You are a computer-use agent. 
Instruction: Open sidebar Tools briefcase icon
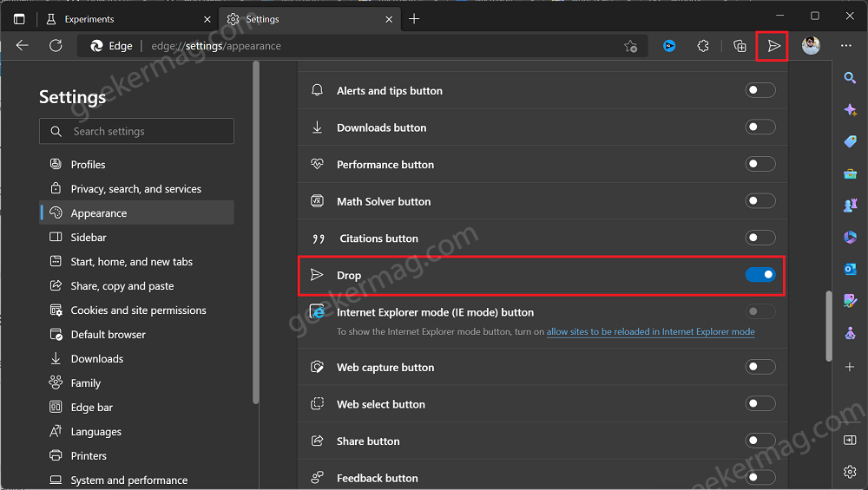(850, 173)
